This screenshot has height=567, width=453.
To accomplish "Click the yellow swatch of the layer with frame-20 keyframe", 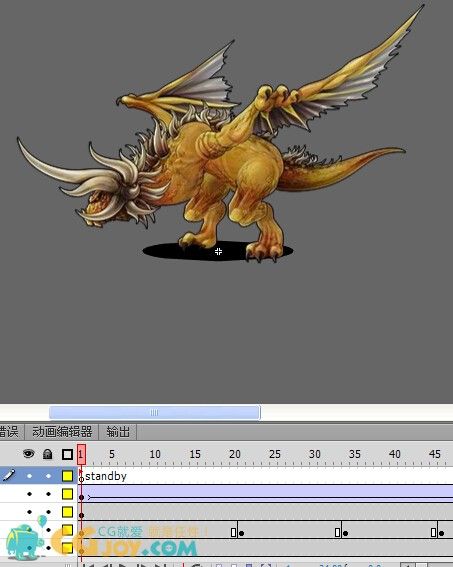I will 67,530.
